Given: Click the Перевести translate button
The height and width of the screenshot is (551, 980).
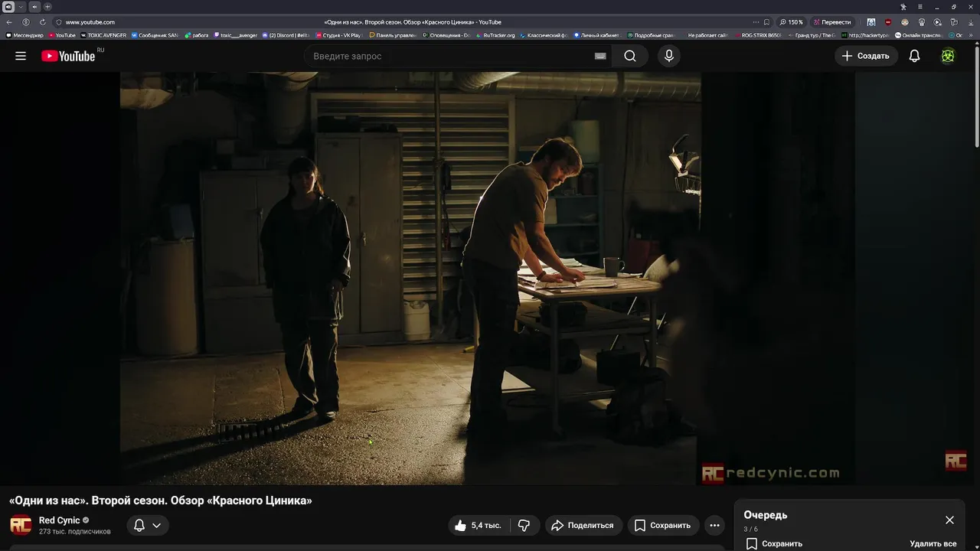Looking at the screenshot, I should 831,22.
